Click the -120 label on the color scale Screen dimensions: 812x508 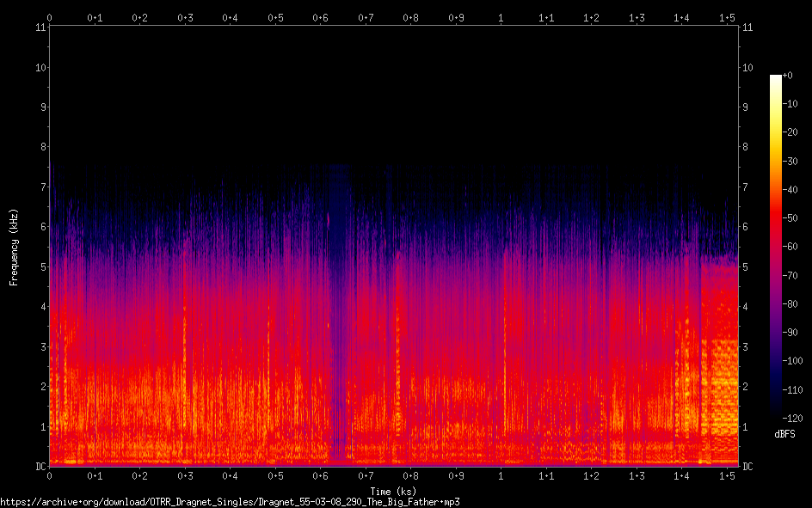(x=795, y=417)
